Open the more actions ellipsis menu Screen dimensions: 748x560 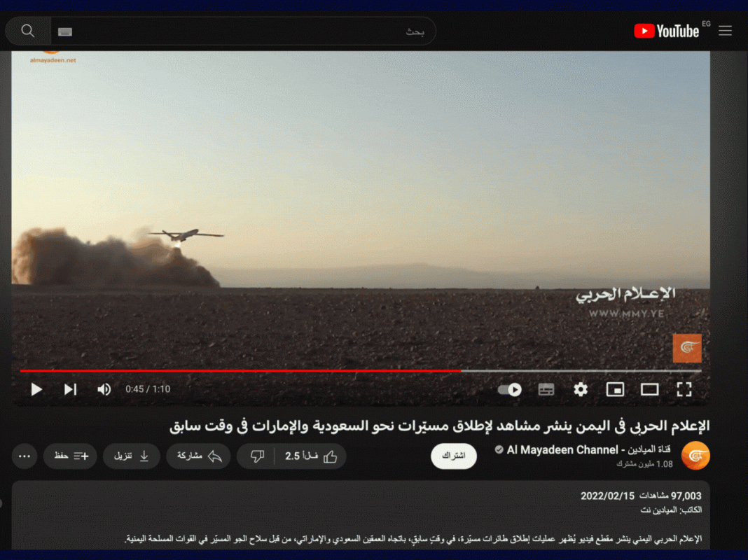tap(25, 456)
